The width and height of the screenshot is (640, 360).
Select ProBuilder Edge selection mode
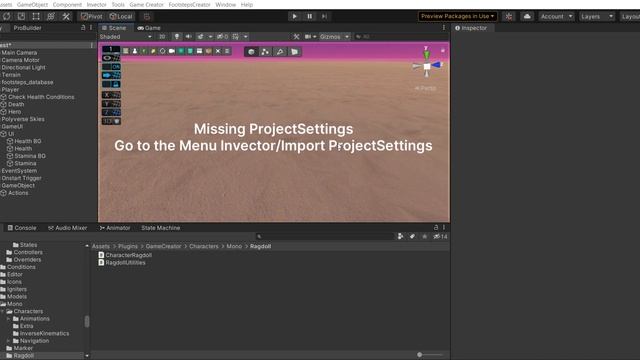(280, 51)
